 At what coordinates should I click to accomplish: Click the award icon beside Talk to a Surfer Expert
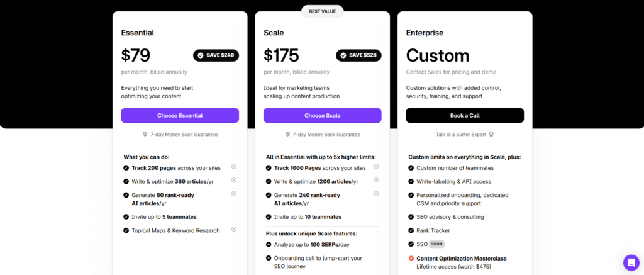tap(491, 135)
